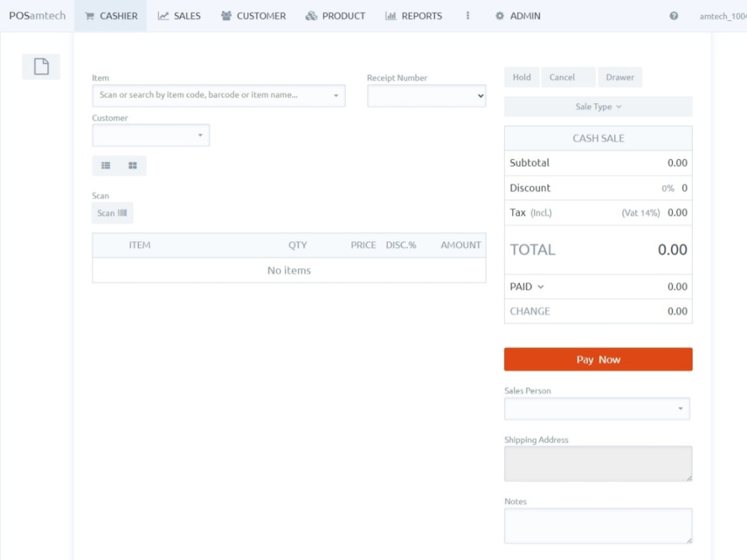Click the AMOUNT column header
This screenshot has height=560, width=747.
click(460, 245)
